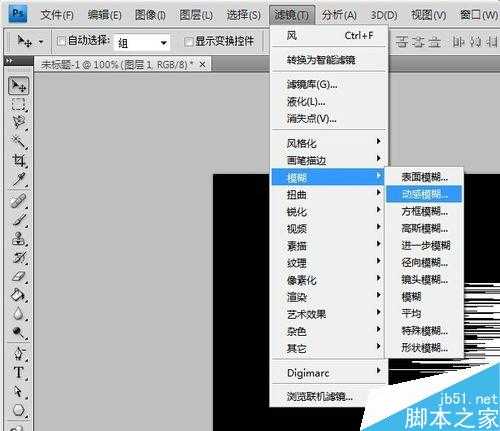Pick the Crop tool
This screenshot has width=500, height=431.
coord(18,160)
